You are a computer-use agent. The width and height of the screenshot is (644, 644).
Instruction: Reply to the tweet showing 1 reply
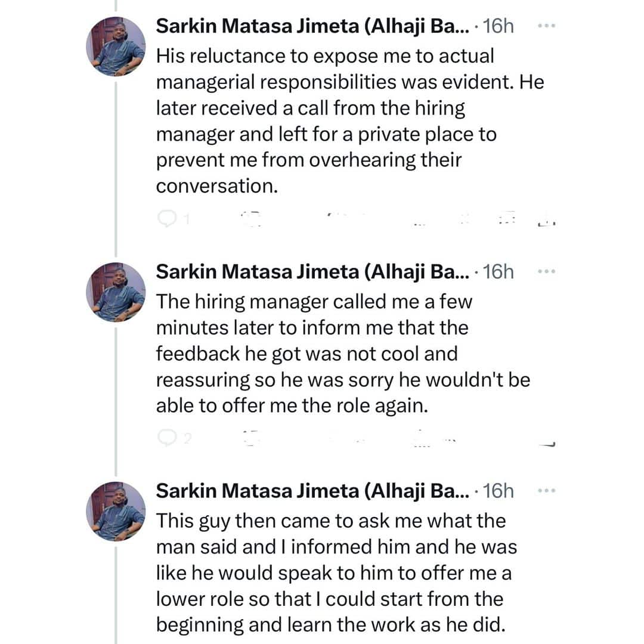165,219
